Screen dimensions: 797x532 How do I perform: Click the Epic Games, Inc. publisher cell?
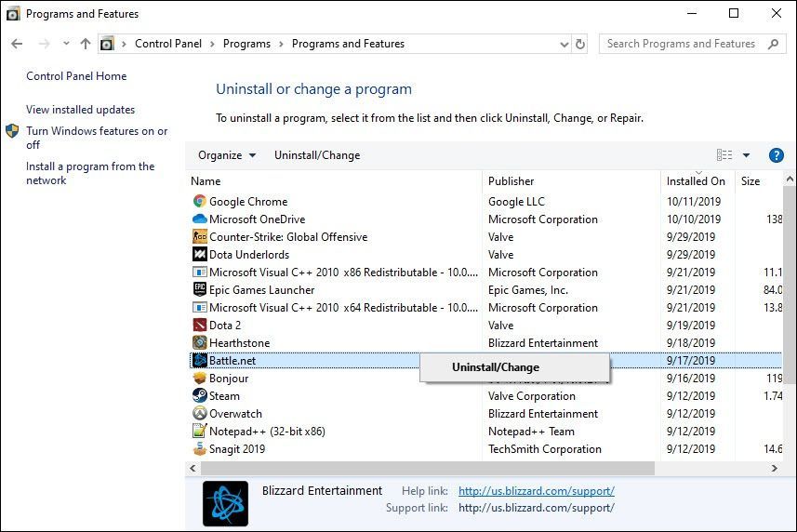click(528, 290)
